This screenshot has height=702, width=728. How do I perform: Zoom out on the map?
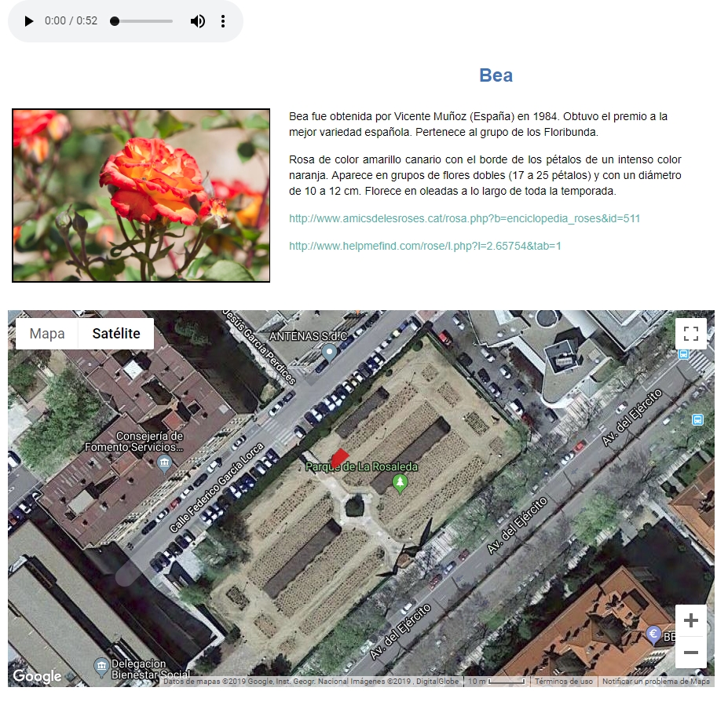pyautogui.click(x=690, y=653)
